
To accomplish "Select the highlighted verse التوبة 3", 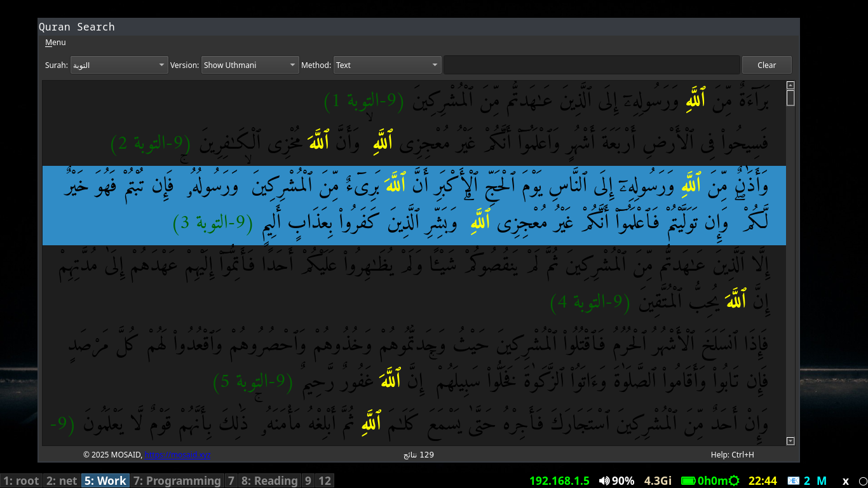I will tap(413, 205).
